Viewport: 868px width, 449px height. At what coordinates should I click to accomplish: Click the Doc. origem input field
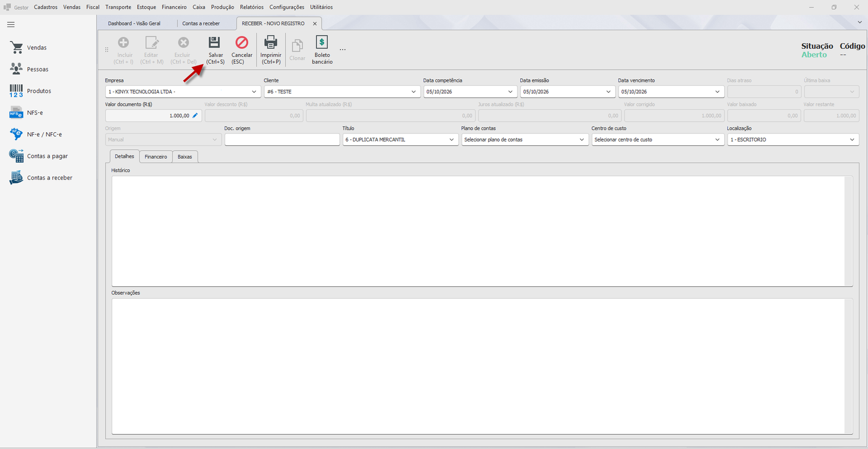[x=282, y=139]
